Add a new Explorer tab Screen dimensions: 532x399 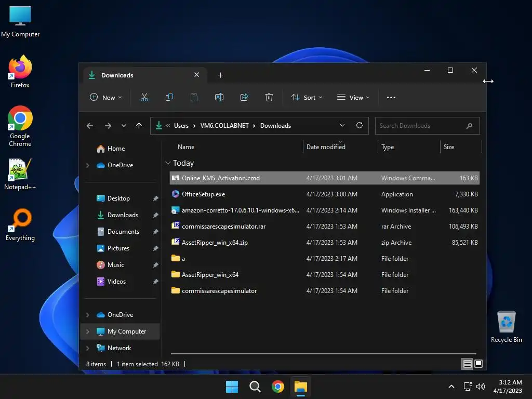pyautogui.click(x=220, y=75)
